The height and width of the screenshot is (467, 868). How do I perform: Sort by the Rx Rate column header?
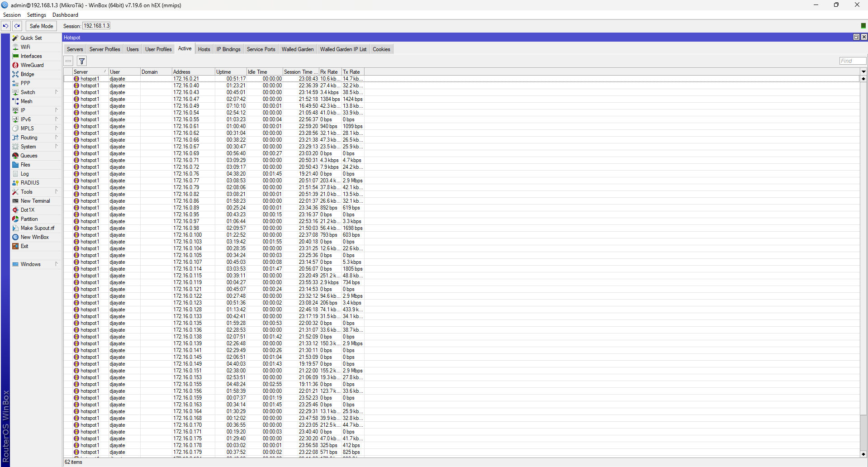tap(330, 72)
